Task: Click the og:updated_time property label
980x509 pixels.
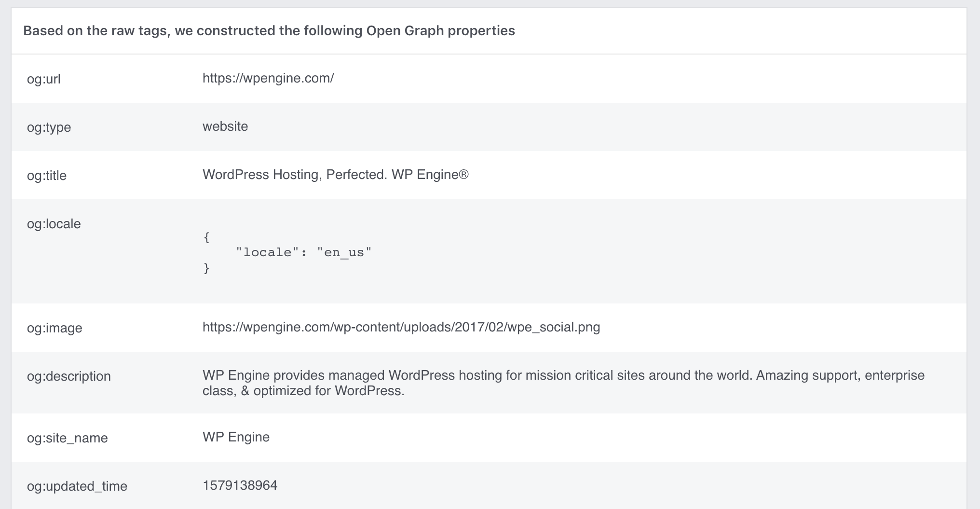Action: coord(77,486)
